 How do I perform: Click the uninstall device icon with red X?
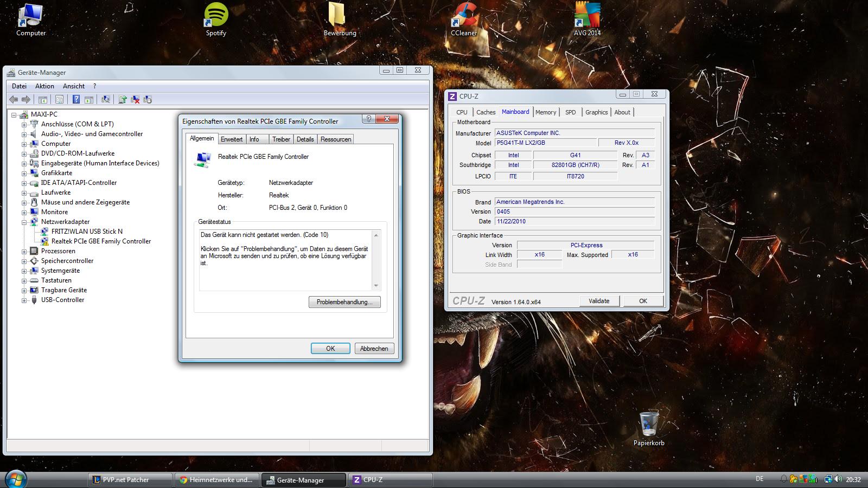point(135,99)
